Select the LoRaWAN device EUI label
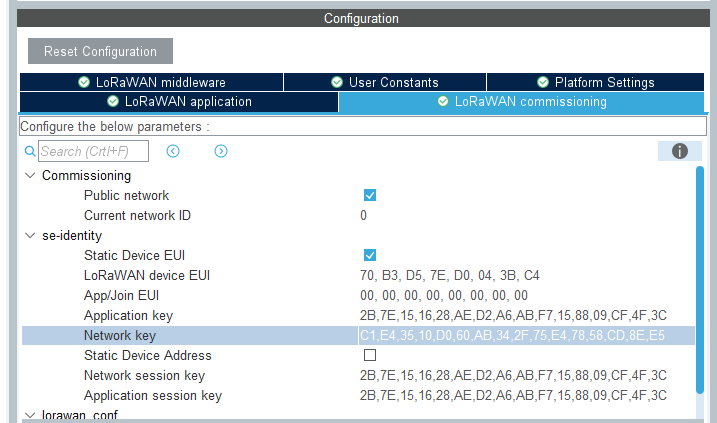The width and height of the screenshot is (717, 423). [147, 275]
